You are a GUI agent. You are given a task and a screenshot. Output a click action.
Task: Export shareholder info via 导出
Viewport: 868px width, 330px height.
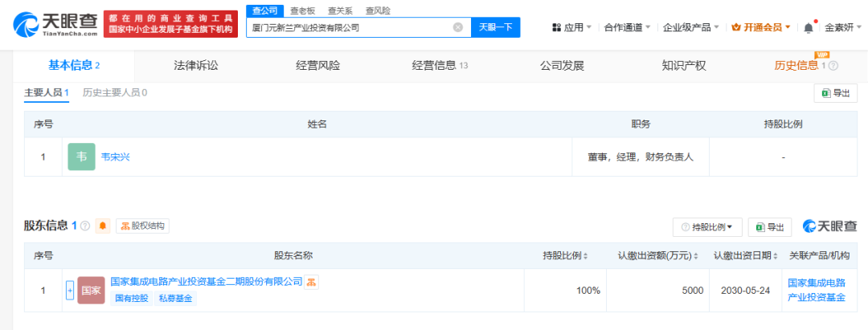click(770, 226)
